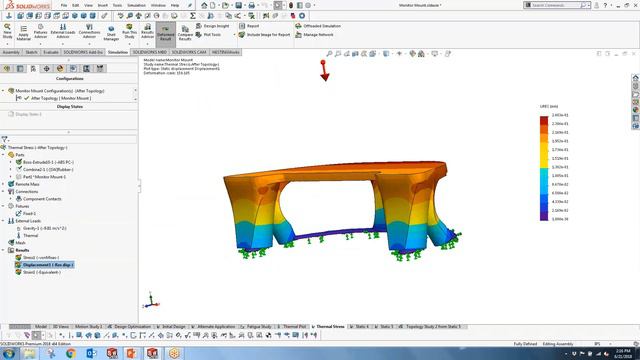Screen dimensions: 640x360
Task: Open DimXpertManager crosshair tab
Action: [x=47, y=69]
